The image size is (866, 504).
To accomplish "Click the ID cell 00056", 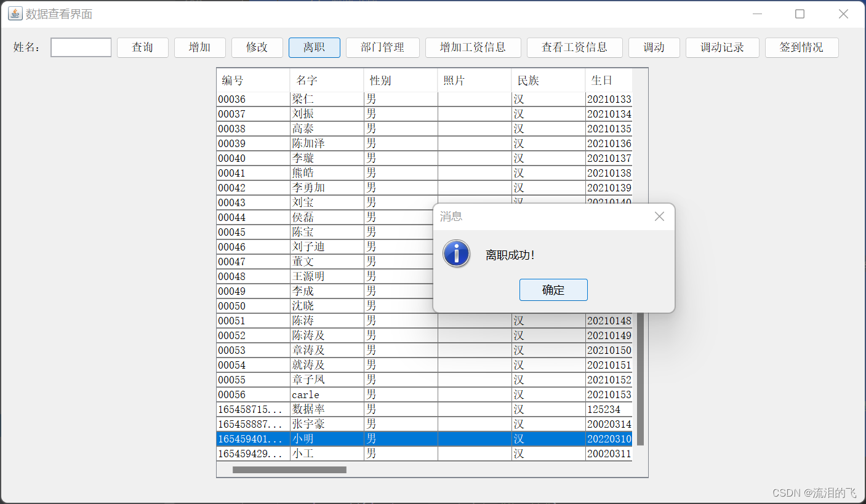I will coord(253,394).
